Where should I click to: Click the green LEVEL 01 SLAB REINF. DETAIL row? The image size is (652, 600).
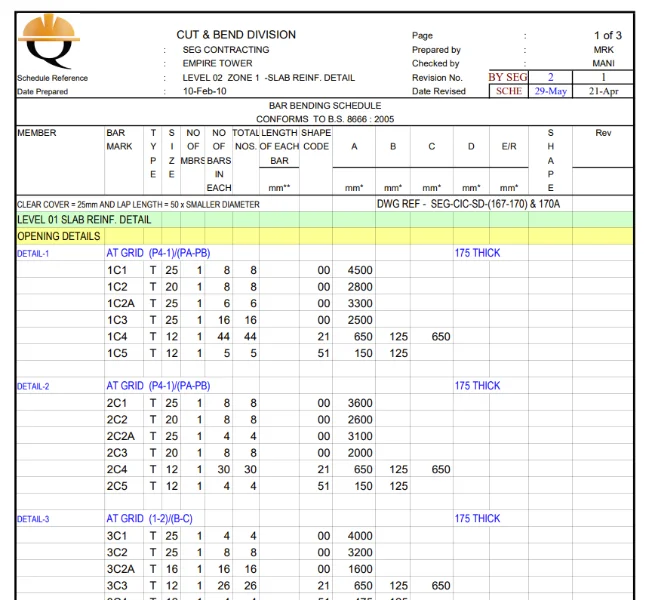click(325, 220)
